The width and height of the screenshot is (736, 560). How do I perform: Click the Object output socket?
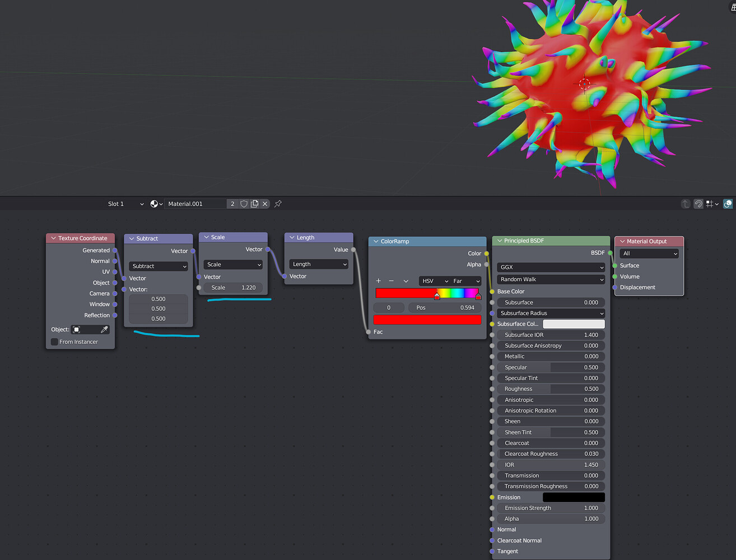click(115, 283)
